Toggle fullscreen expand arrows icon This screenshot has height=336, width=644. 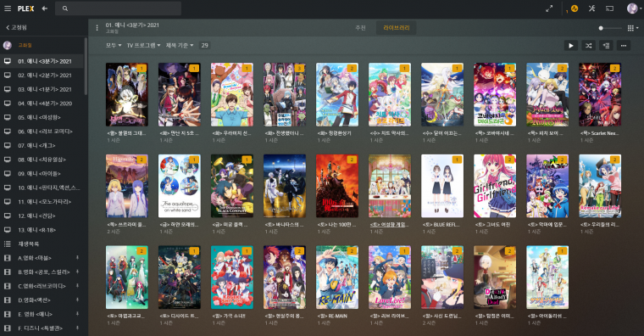[549, 8]
